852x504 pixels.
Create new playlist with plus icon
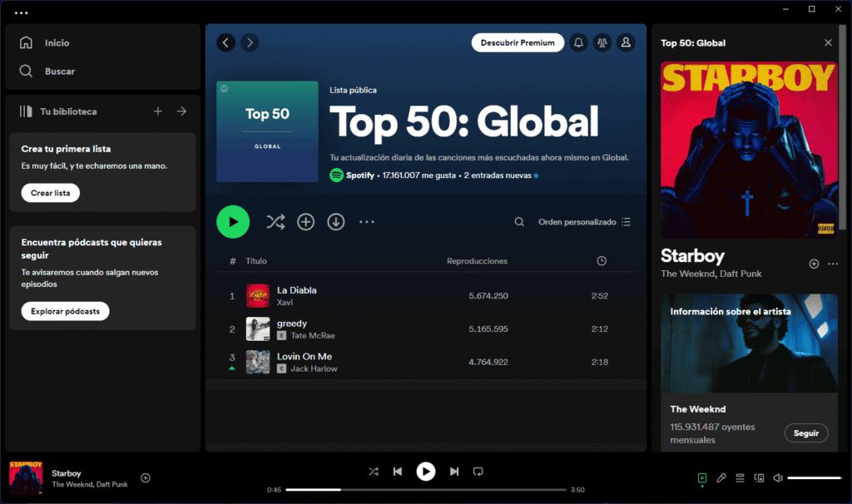pyautogui.click(x=157, y=111)
